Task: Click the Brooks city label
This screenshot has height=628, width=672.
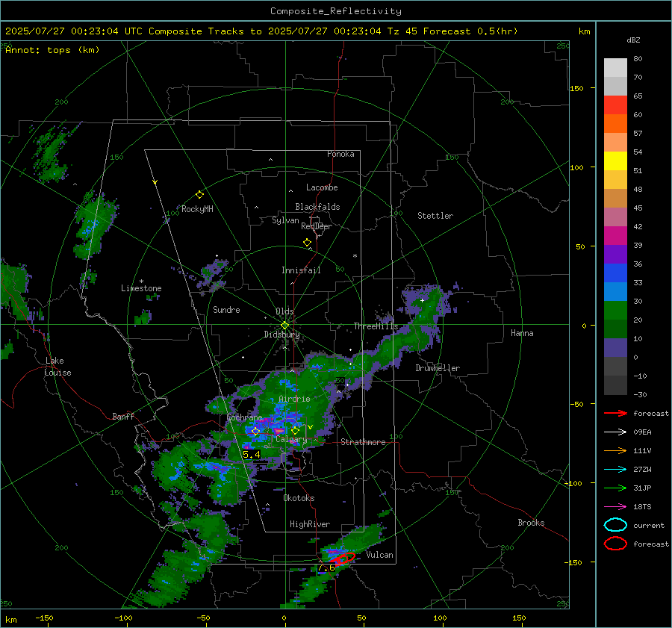Action: click(531, 523)
